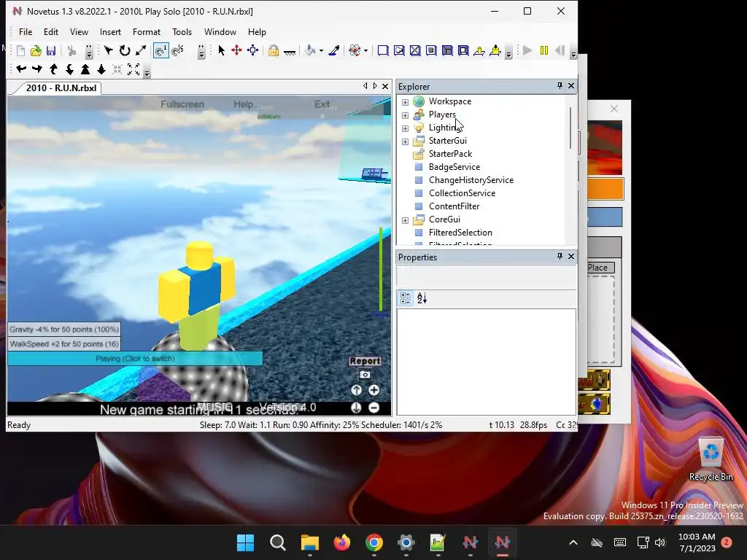Click the Properties categorized view icon

click(x=406, y=298)
